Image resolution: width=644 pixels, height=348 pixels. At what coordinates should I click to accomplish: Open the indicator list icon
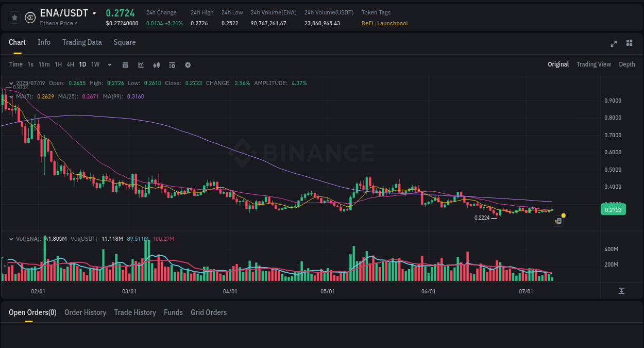click(x=172, y=64)
